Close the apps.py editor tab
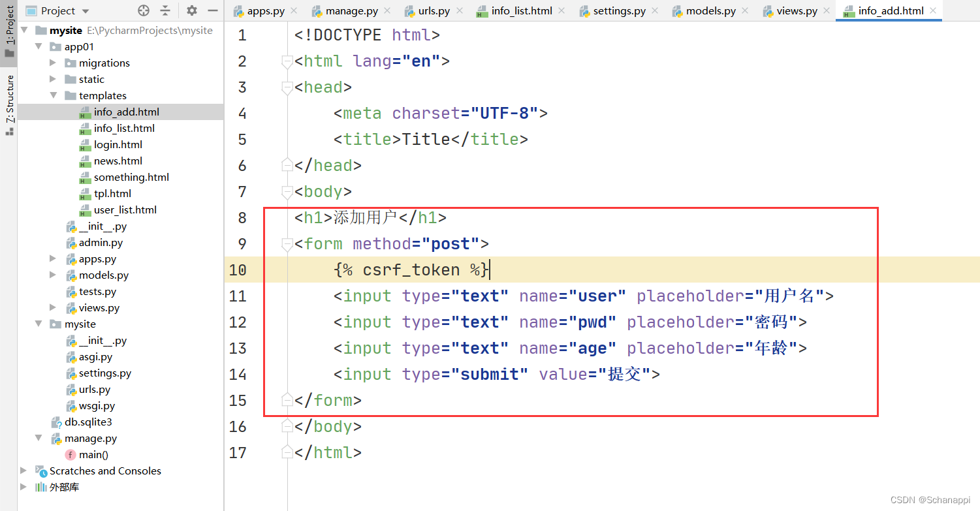The image size is (980, 511). coord(293,11)
